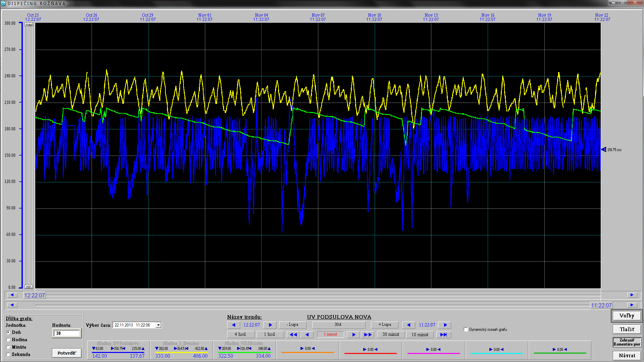Click the Hodnota value input field
This screenshot has width=644, height=362.
(x=67, y=333)
